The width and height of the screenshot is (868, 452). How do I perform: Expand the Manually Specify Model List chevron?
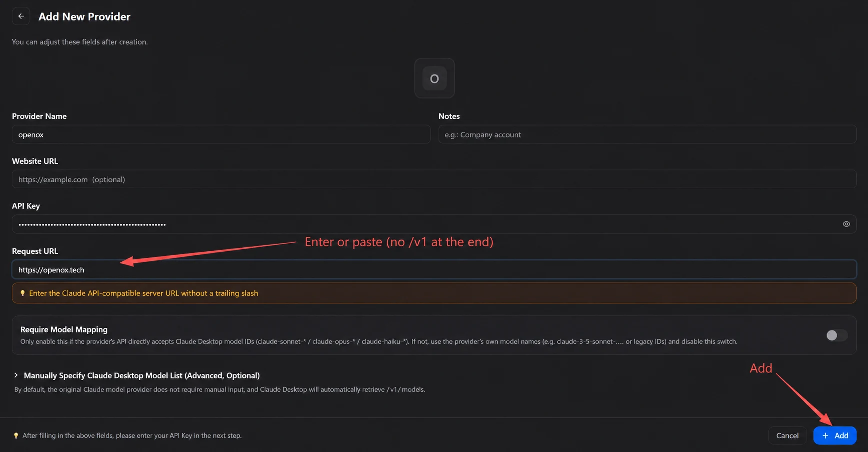tap(16, 375)
